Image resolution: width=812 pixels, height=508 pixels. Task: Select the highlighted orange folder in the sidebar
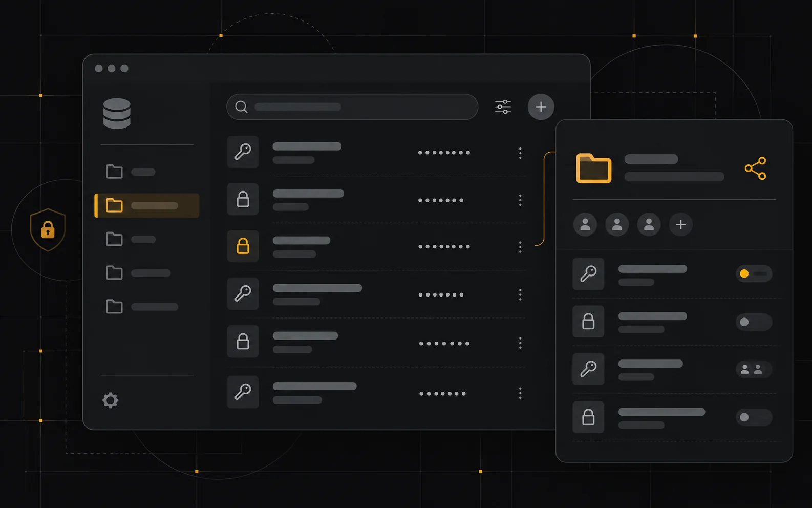tap(147, 205)
